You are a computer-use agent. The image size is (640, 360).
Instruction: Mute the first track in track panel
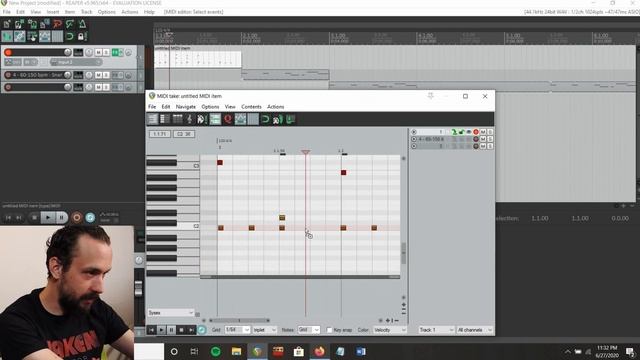[x=98, y=52]
